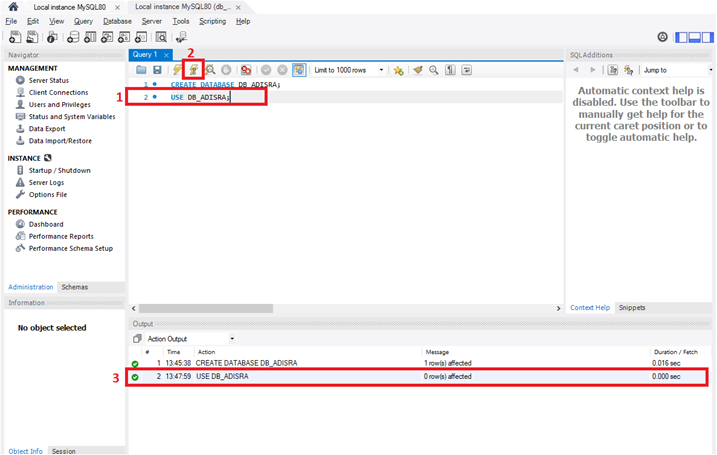Get context help for caret position
The width and height of the screenshot is (717, 455).
(x=613, y=70)
